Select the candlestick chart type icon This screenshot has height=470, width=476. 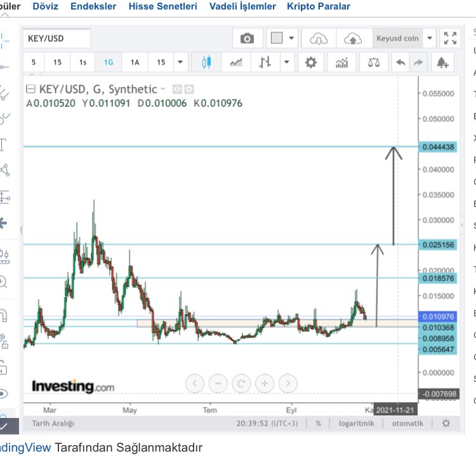[x=206, y=62]
